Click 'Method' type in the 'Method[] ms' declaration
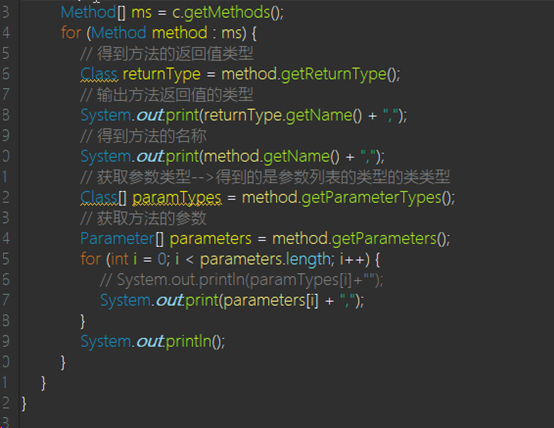The height and width of the screenshot is (428, 554). (88, 13)
